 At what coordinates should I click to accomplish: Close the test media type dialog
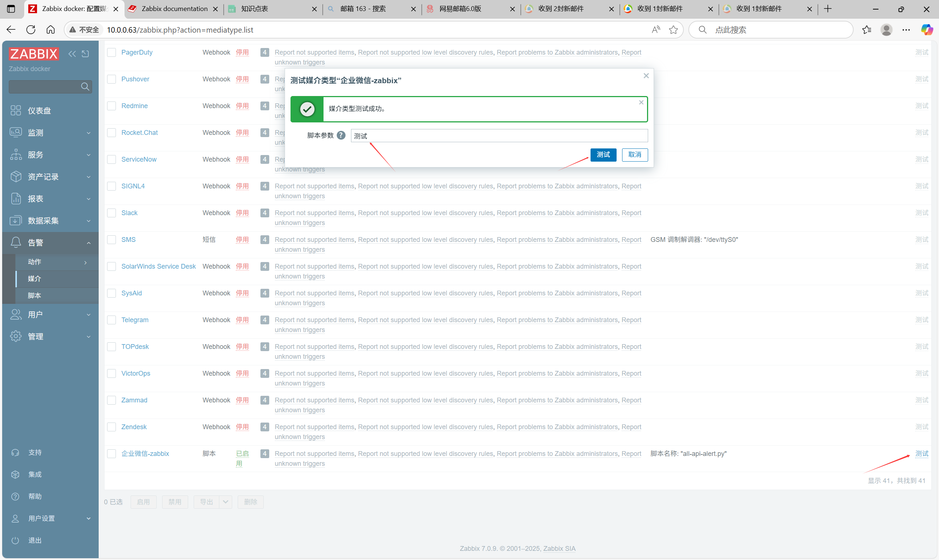pyautogui.click(x=646, y=76)
